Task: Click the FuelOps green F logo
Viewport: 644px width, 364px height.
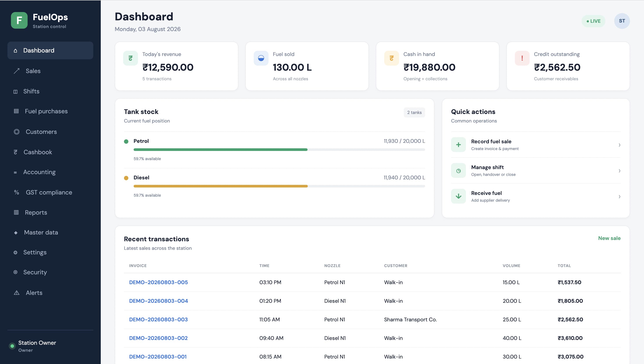Action: coord(19,20)
